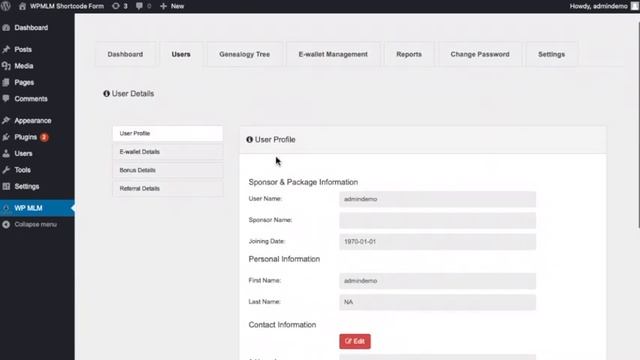
Task: Open Users in the WordPress sidebar
Action: (x=23, y=153)
